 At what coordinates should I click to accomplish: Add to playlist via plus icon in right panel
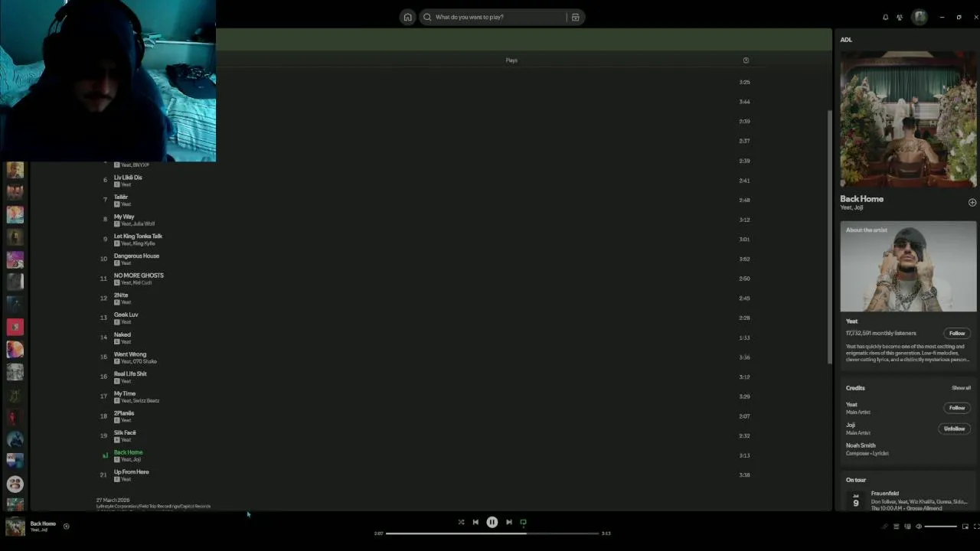(972, 202)
